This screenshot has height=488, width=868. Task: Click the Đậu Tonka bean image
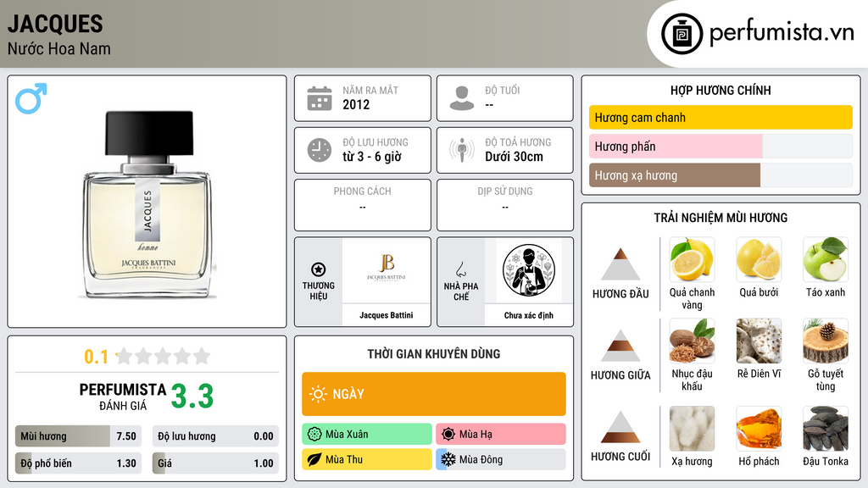coord(826,429)
